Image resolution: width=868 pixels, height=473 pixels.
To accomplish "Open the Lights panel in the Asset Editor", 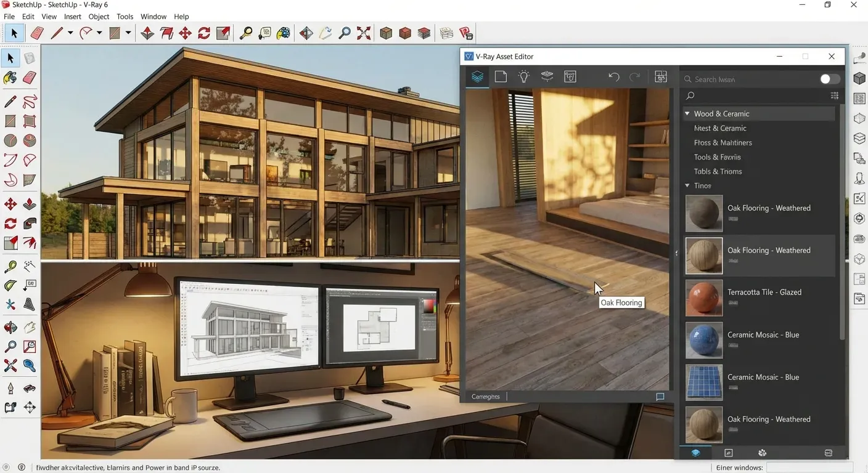I will 523,76.
